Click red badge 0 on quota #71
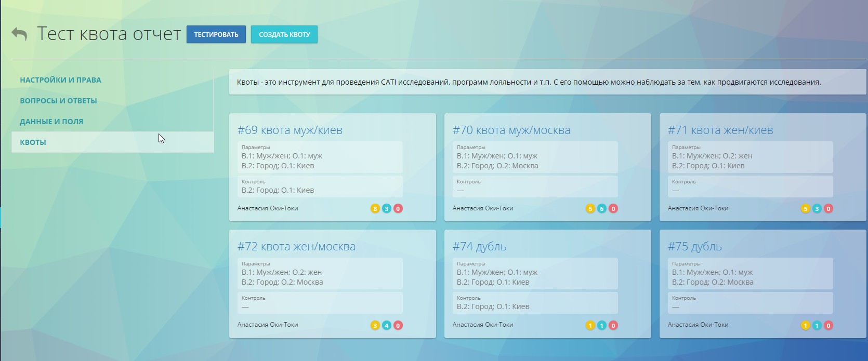This screenshot has width=868, height=361. point(828,209)
